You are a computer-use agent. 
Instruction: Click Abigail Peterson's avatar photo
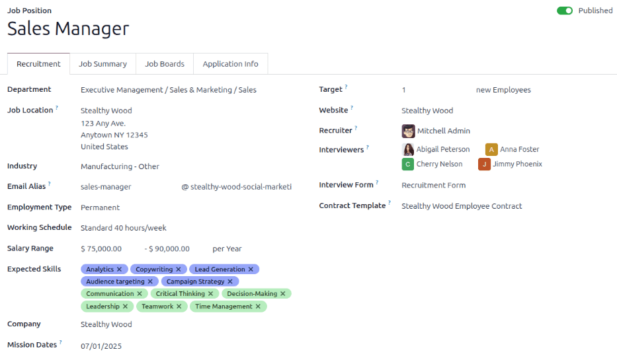(409, 149)
